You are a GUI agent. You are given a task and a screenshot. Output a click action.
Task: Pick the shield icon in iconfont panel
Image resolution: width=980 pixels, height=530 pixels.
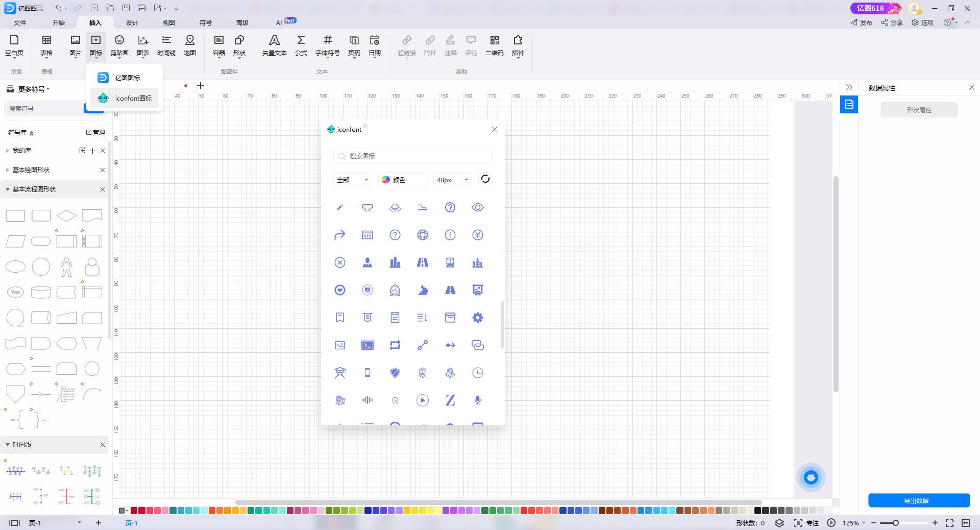pos(395,373)
